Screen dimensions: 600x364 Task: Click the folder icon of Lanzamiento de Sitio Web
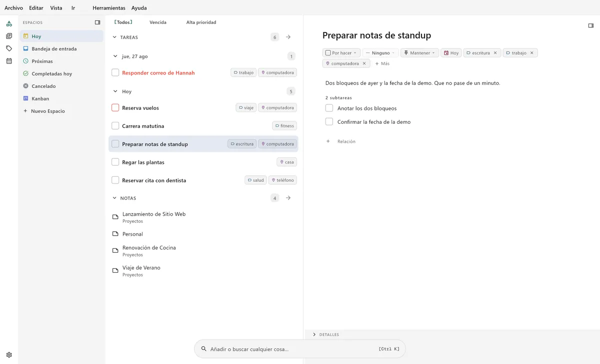[x=115, y=217]
